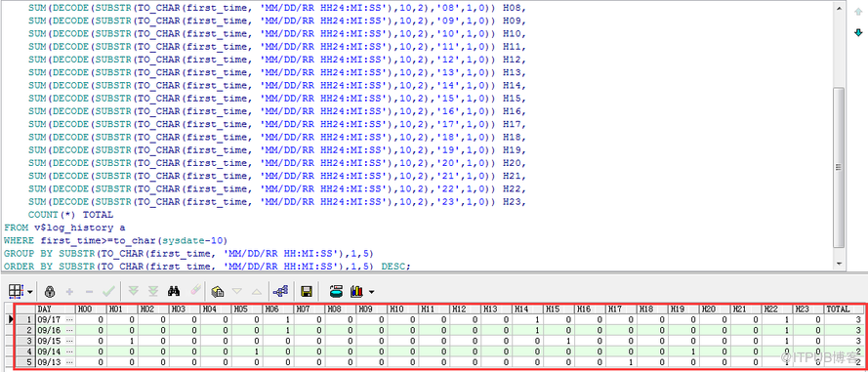
Task: Click H19 value 1 in 09/14 row
Action: (684, 351)
